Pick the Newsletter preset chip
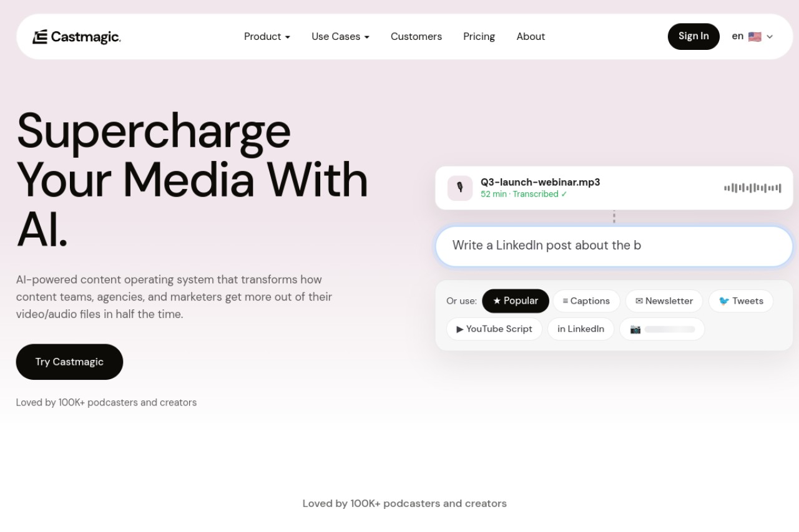Image resolution: width=799 pixels, height=532 pixels. pyautogui.click(x=664, y=301)
